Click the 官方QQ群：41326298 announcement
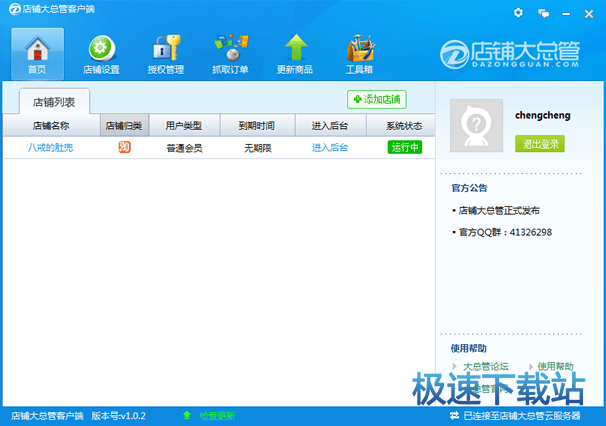The height and width of the screenshot is (426, 606). point(505,232)
